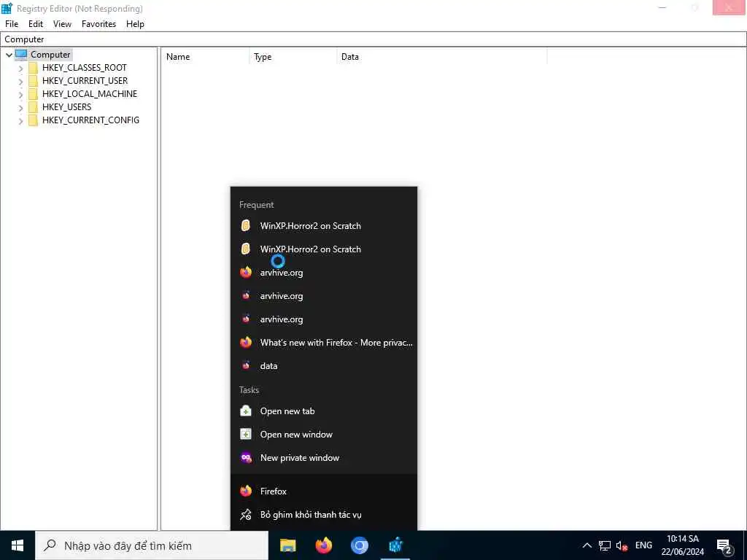Select HKEY_LOCAL_MACHINE label
747x560 pixels.
[90, 94]
